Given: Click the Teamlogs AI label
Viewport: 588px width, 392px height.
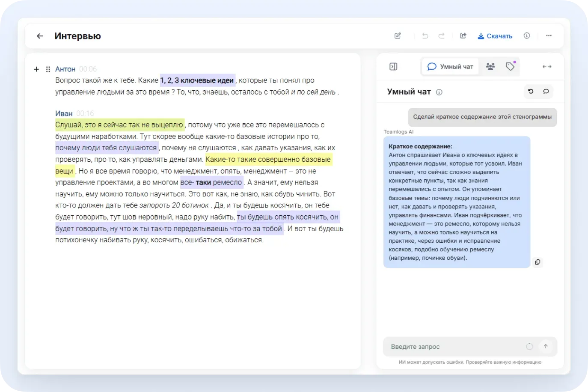Looking at the screenshot, I should (x=398, y=132).
